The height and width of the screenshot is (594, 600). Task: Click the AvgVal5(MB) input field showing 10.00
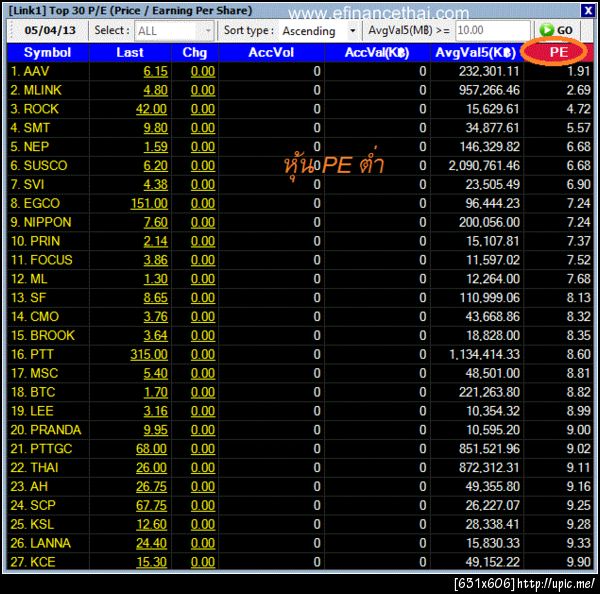pos(492,30)
